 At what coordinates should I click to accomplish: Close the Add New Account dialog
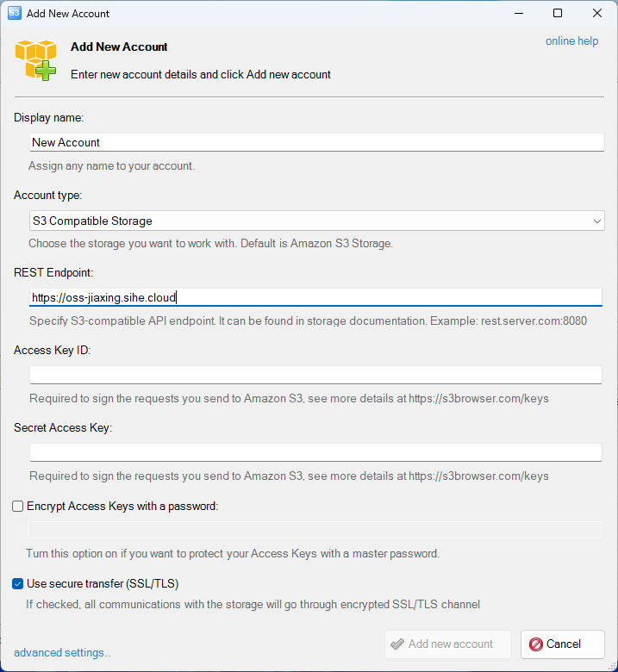click(x=597, y=13)
